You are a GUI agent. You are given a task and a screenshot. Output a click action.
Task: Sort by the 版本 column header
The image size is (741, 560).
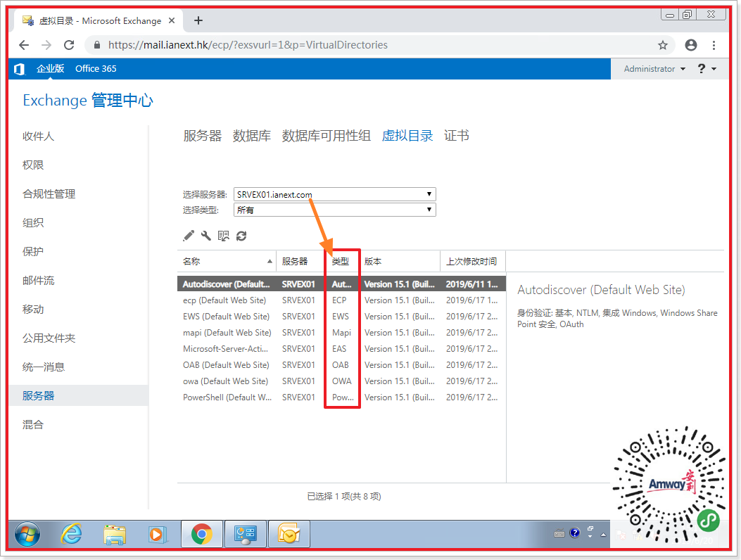400,261
